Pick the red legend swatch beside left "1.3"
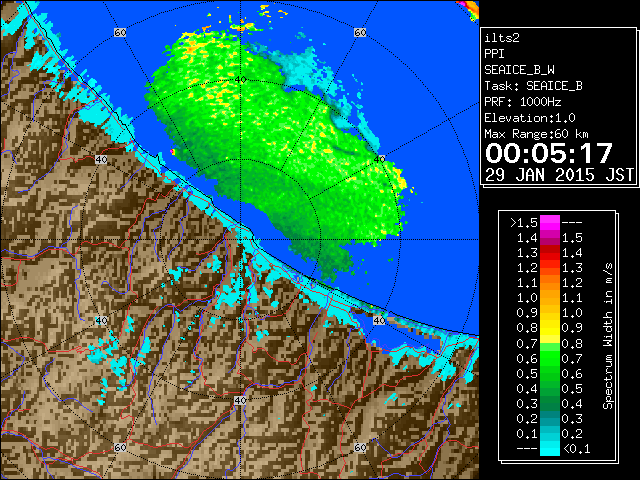 tap(550, 253)
